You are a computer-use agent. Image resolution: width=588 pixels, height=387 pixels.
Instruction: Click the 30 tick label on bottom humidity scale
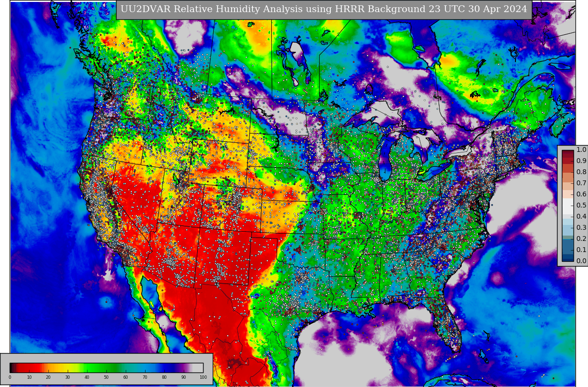coord(68,377)
